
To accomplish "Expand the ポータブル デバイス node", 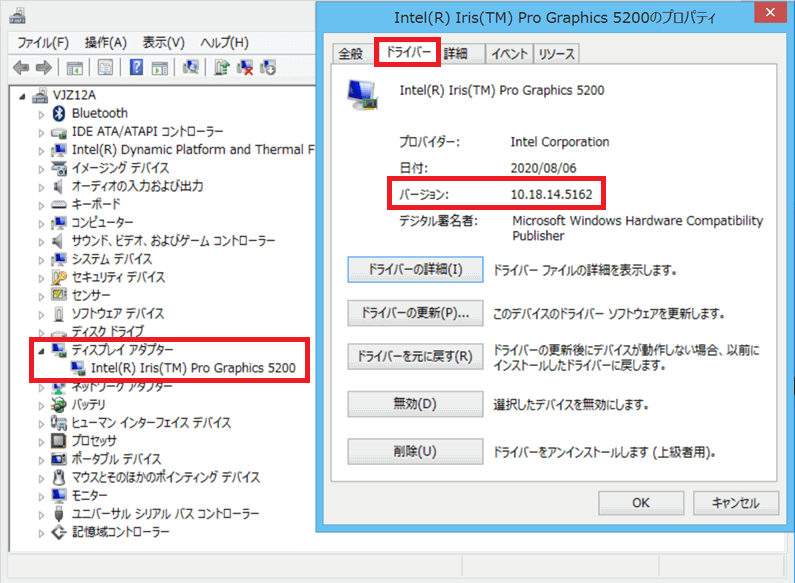I will 41,460.
